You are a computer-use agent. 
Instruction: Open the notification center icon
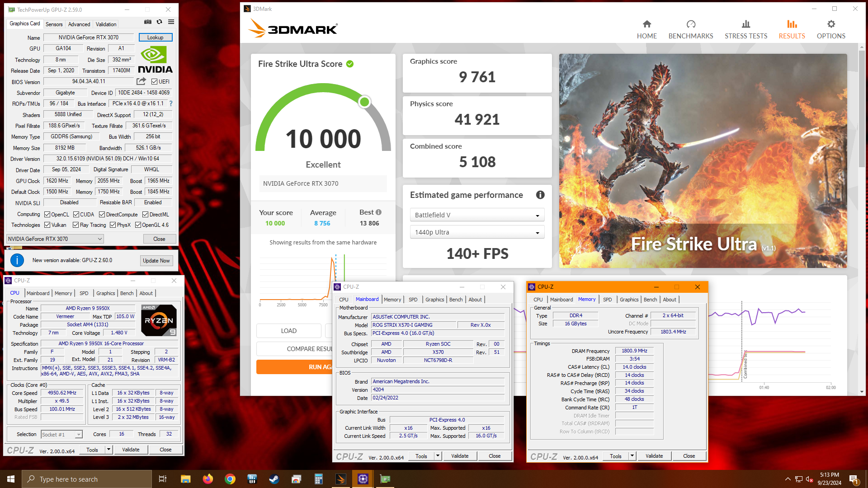854,479
